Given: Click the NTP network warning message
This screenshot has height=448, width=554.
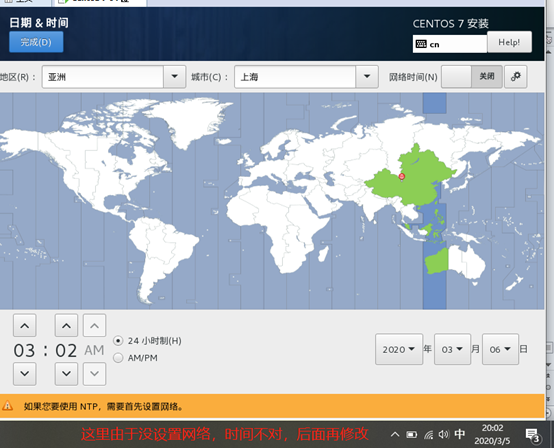Looking at the screenshot, I should coord(104,406).
